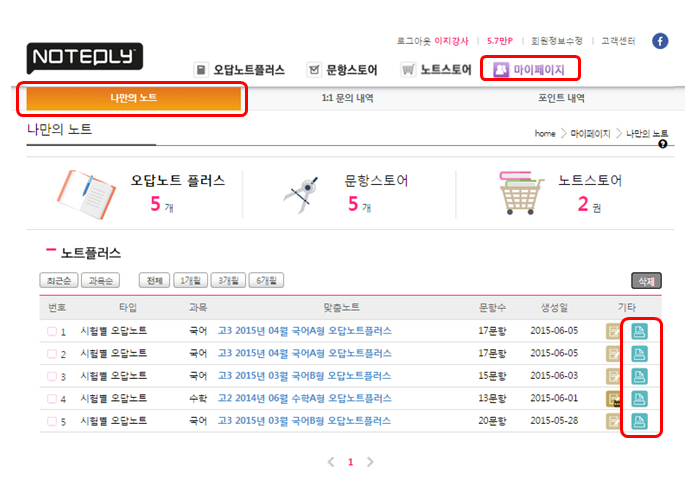Edit the 수학A형 note in row 4
This screenshot has height=489, width=696.
click(x=613, y=398)
